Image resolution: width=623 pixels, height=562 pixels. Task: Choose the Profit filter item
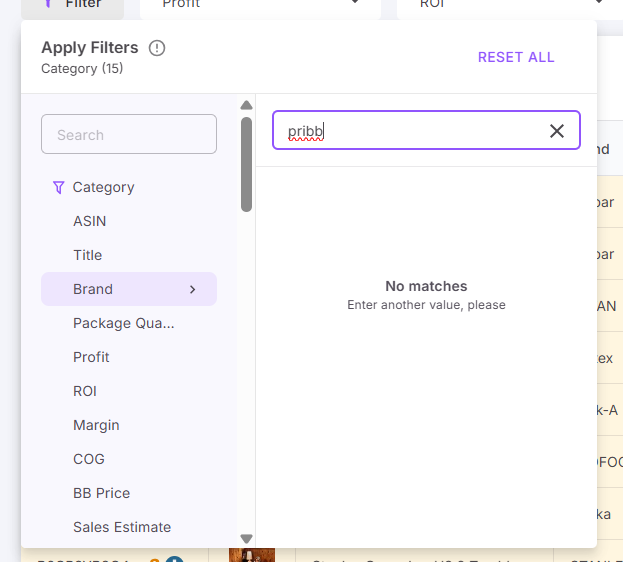coord(91,357)
